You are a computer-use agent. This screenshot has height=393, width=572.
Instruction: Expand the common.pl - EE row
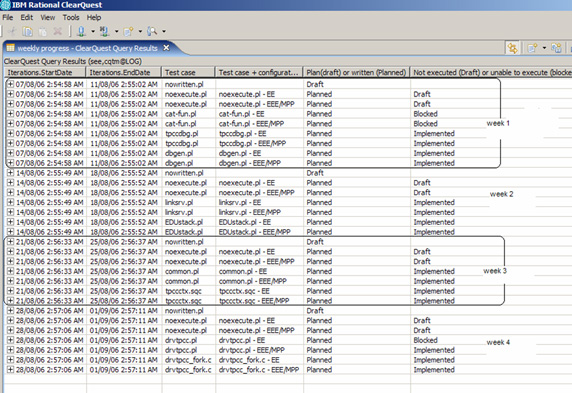coord(10,271)
